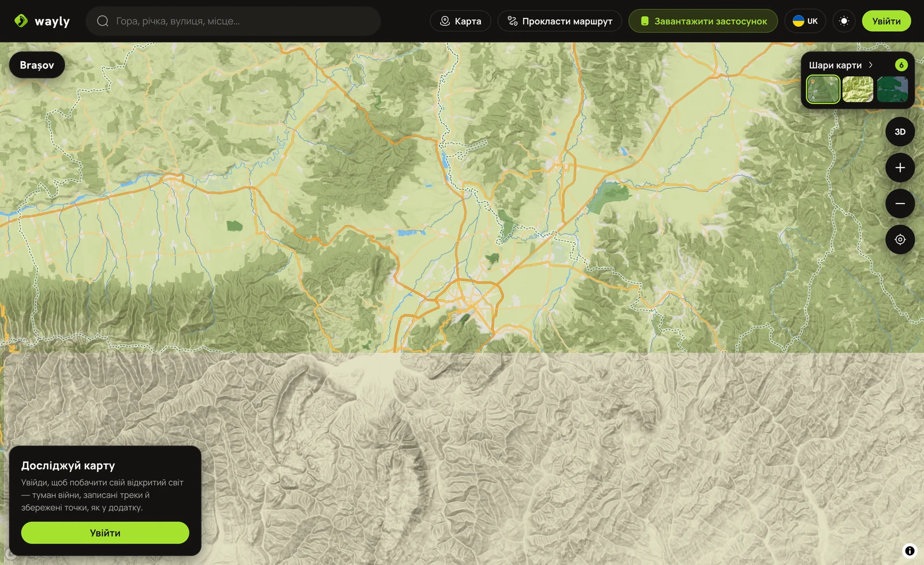Image resolution: width=924 pixels, height=565 pixels.
Task: Zoom in with the plus button
Action: coord(900,168)
